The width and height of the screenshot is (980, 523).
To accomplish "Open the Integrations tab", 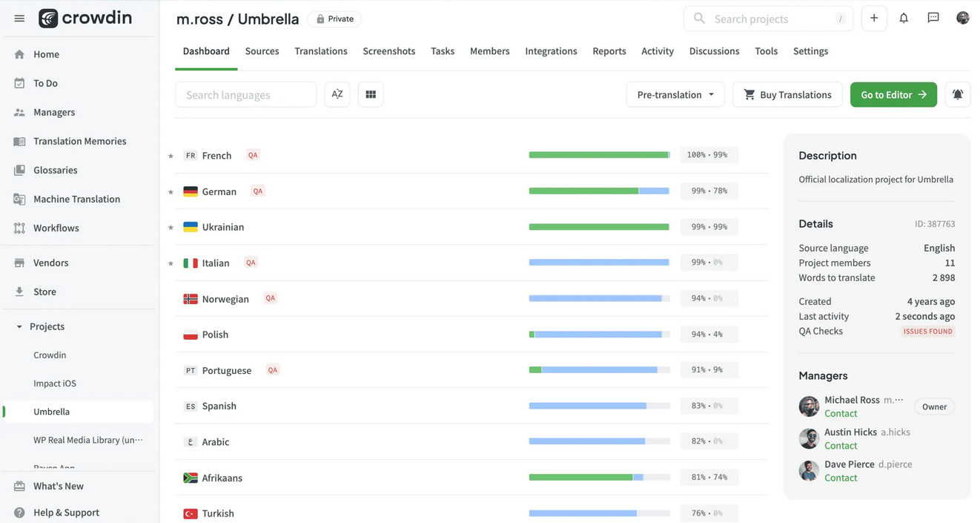I will click(551, 51).
